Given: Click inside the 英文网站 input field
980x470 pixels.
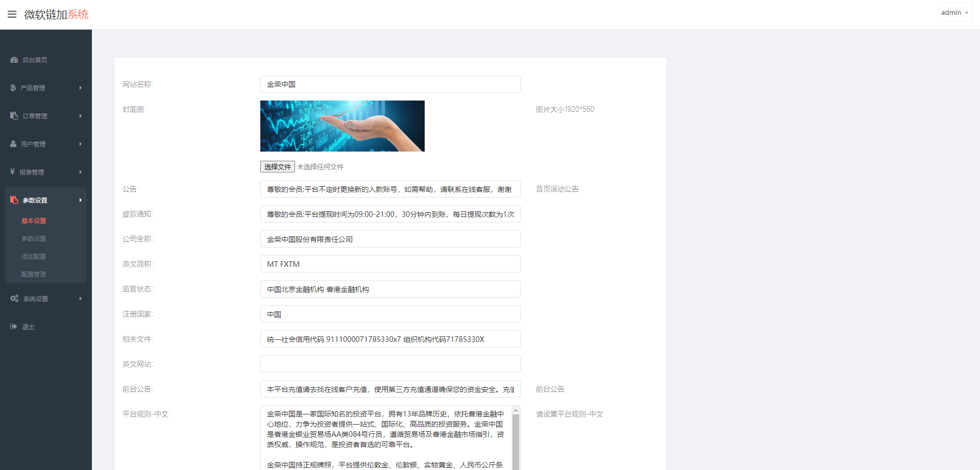Looking at the screenshot, I should (390, 364).
